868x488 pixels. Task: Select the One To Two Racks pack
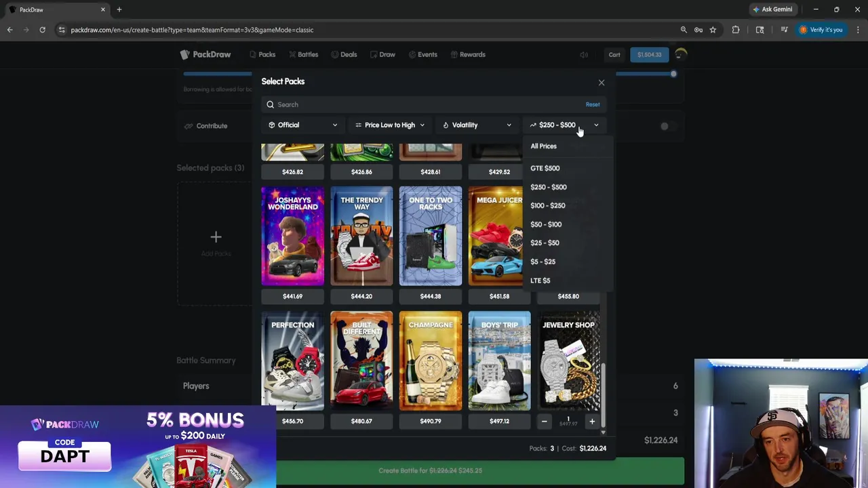(431, 237)
